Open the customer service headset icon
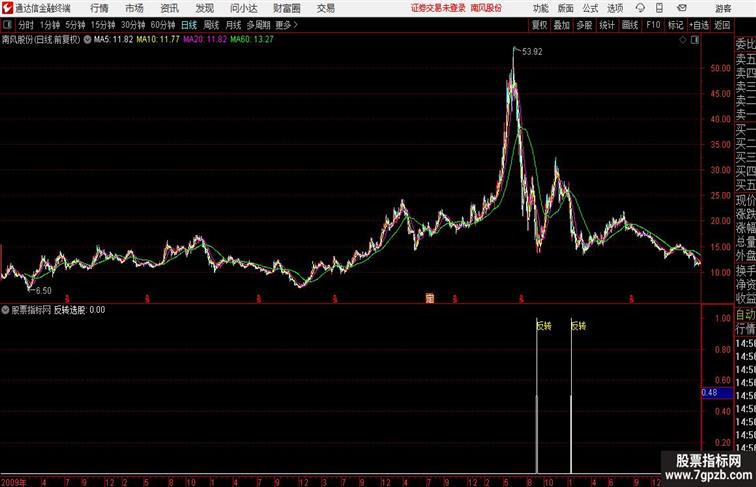This screenshot has height=487, width=756. [x=640, y=8]
